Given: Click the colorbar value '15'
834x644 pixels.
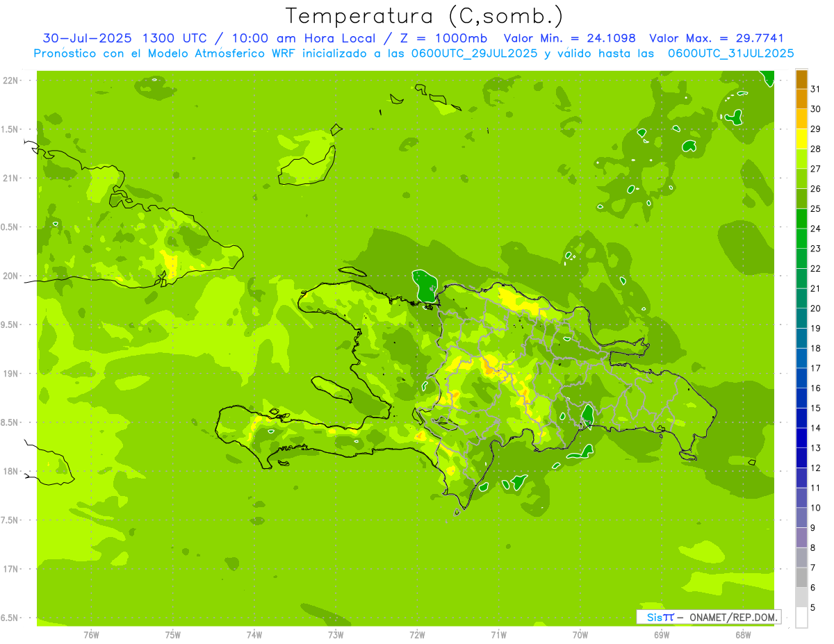Looking at the screenshot, I should (816, 408).
